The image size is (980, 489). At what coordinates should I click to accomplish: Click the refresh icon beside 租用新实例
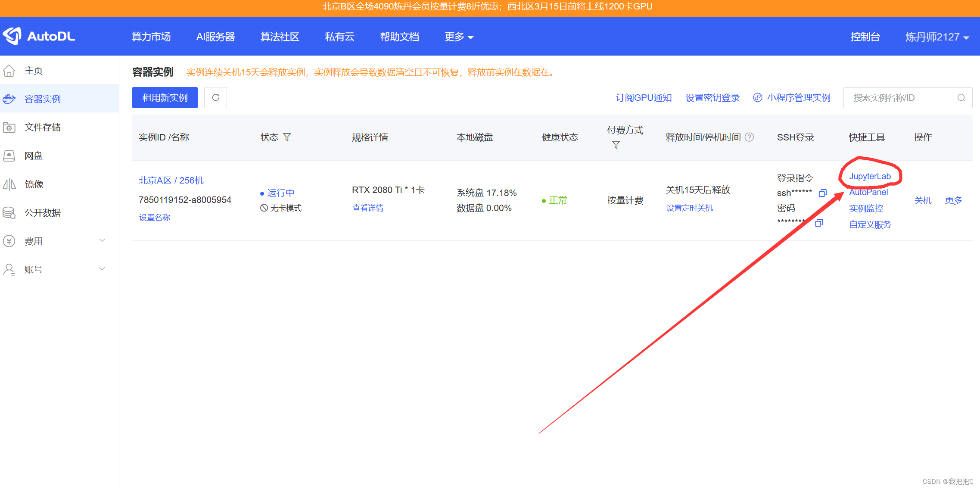[x=215, y=98]
